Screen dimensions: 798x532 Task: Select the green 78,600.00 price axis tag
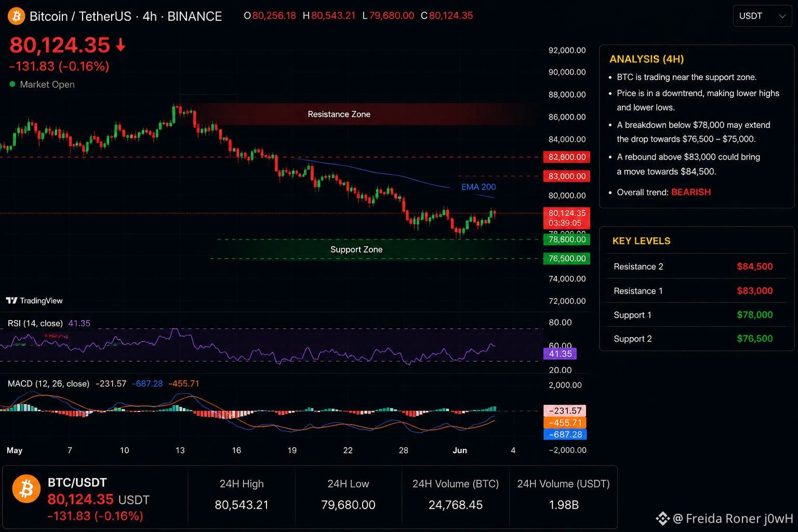coord(567,240)
